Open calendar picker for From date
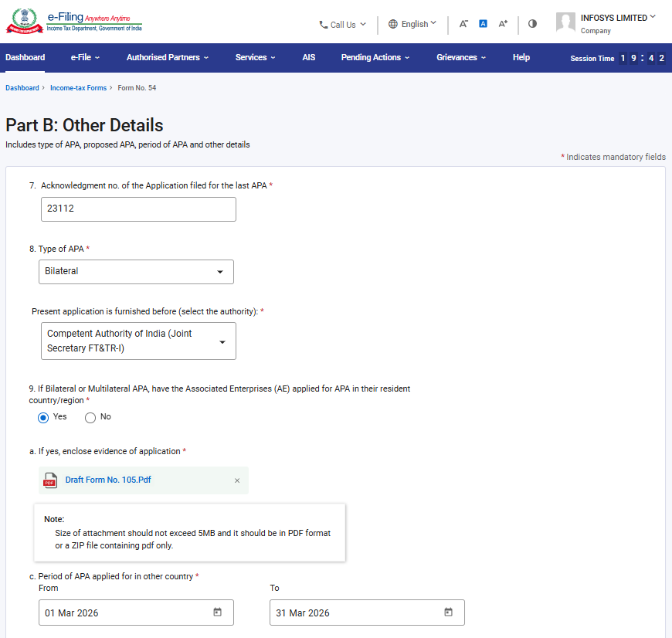The height and width of the screenshot is (638, 672). tap(217, 613)
